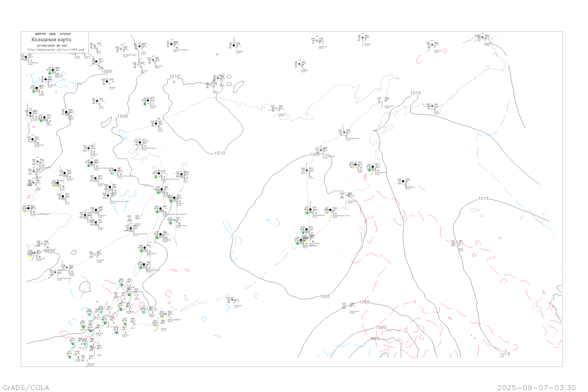588x392 pixels.
Task: Click the 'Кольцевая карта' map title
Action: pyautogui.click(x=51, y=40)
